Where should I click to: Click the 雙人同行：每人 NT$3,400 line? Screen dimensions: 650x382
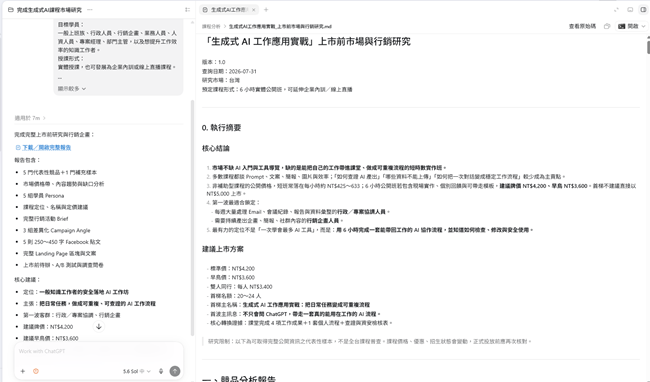[x=241, y=287]
